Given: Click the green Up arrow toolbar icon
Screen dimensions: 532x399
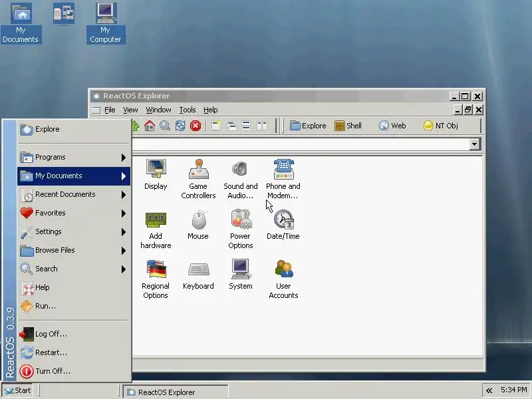Looking at the screenshot, I should 135,126.
